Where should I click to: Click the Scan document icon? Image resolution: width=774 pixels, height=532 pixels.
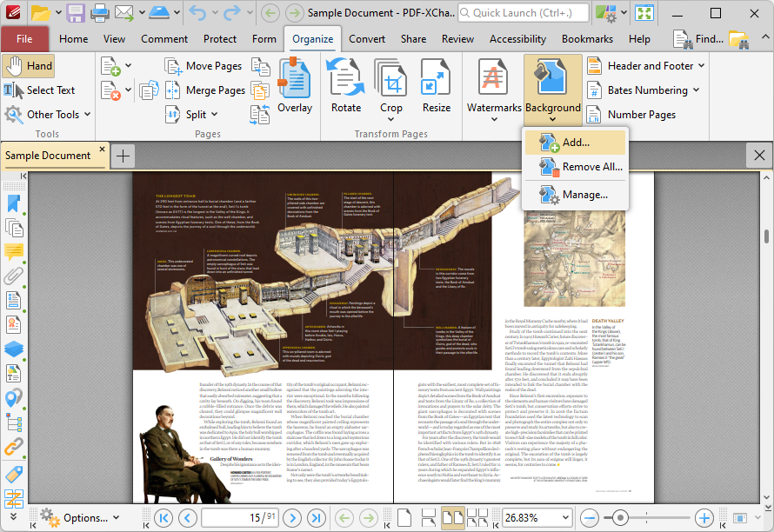[159, 13]
